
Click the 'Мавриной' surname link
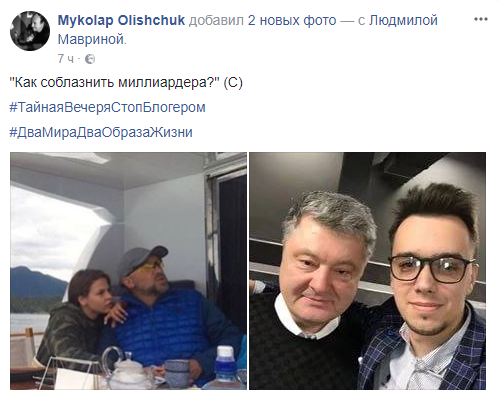[x=91, y=39]
